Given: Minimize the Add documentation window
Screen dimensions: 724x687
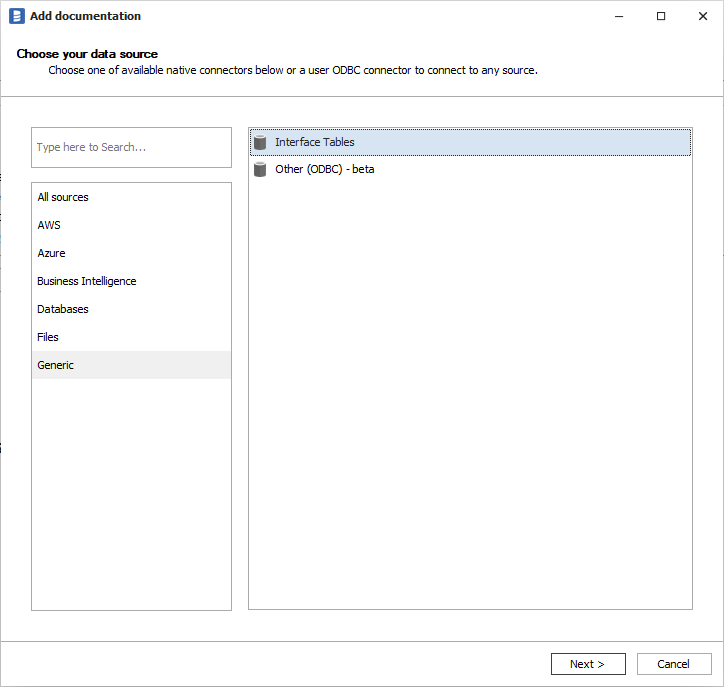Looking at the screenshot, I should [x=615, y=16].
